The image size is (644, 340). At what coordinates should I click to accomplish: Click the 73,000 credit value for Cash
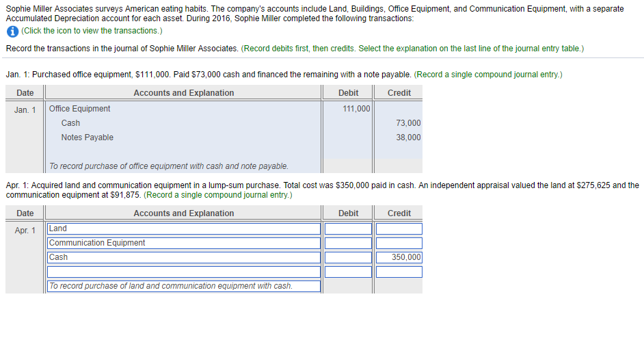408,123
